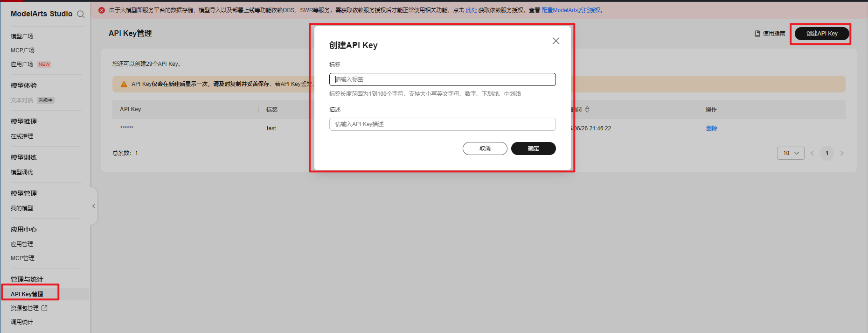Click the 取消 button in the dialog
Screen dimensions: 868x333
[485, 149]
